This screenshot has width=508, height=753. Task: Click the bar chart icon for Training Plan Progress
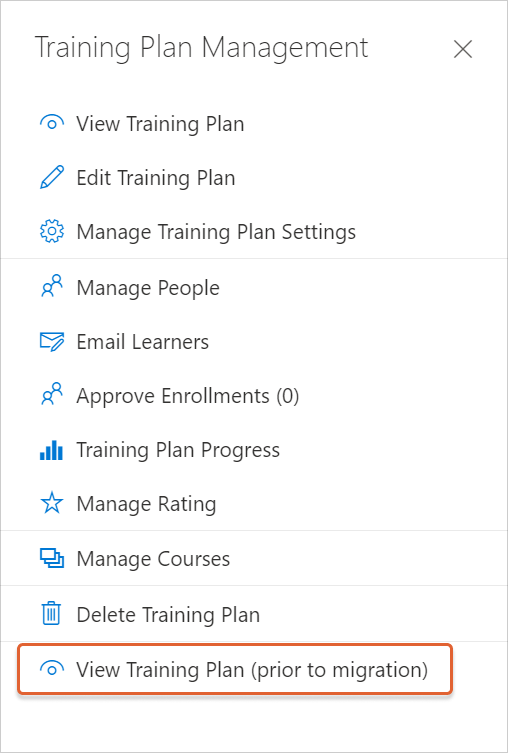[x=51, y=450]
